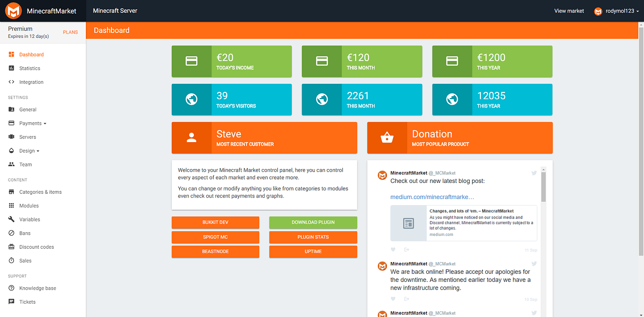
Task: Click the '11 Sep' tweet date
Action: coord(531,250)
